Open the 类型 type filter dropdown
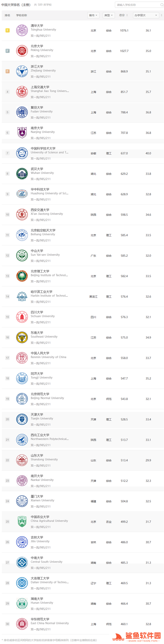Screen dimensions: 164x644 [x=108, y=15]
